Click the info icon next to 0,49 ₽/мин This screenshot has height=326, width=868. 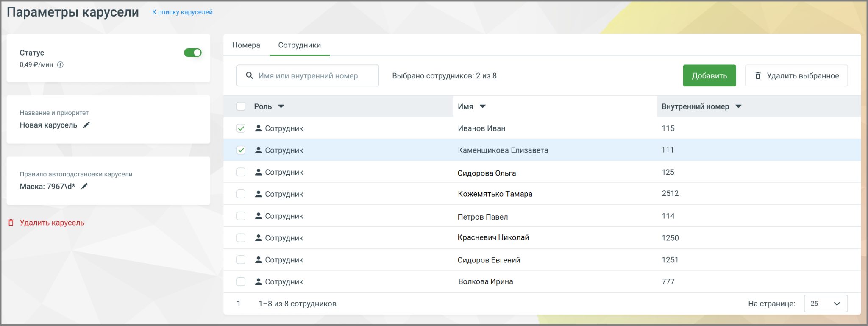click(60, 65)
